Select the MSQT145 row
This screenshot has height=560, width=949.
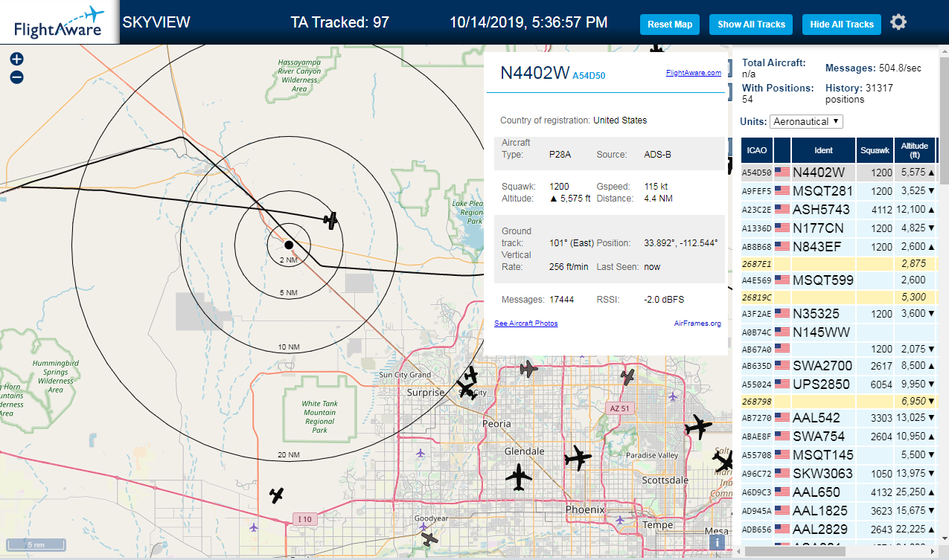(839, 455)
